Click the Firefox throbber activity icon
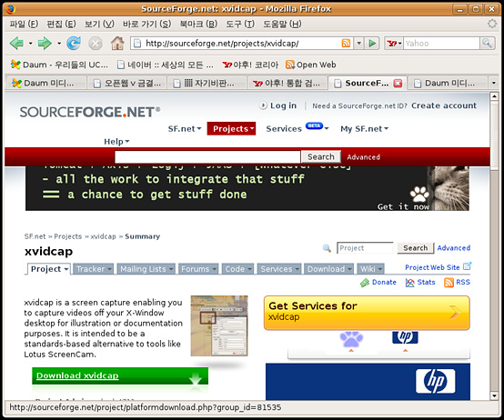This screenshot has height=420, width=504. (492, 24)
